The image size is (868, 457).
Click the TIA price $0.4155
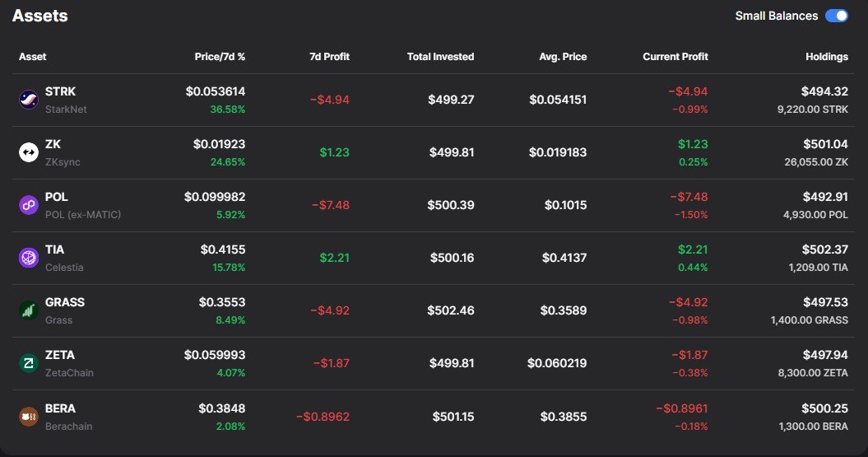coord(222,249)
